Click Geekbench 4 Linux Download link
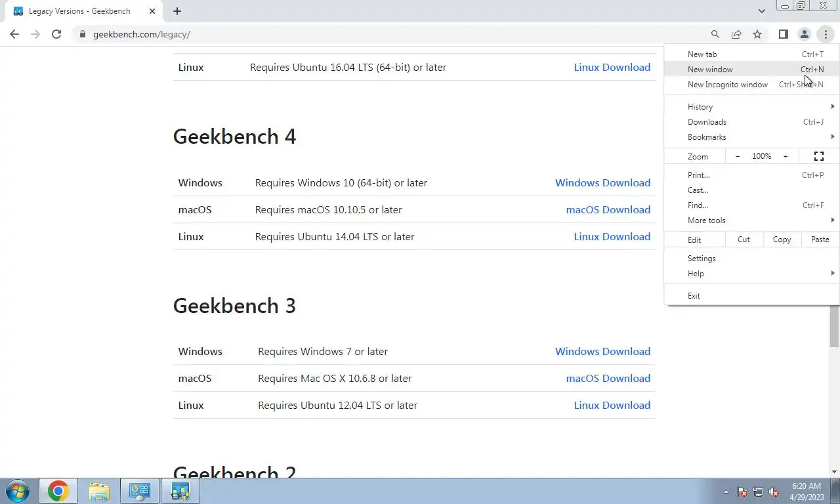The width and height of the screenshot is (840, 504). click(612, 236)
